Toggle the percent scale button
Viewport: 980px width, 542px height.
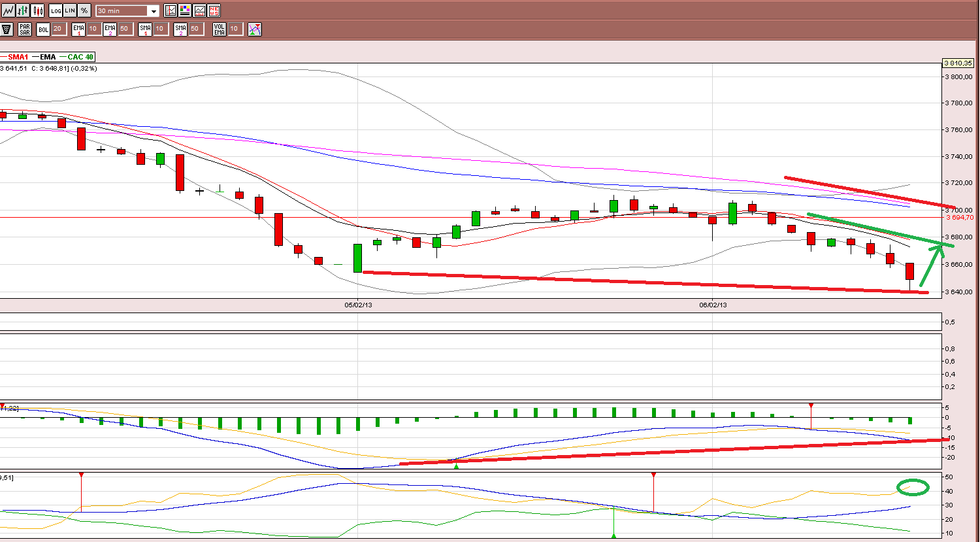[x=84, y=10]
